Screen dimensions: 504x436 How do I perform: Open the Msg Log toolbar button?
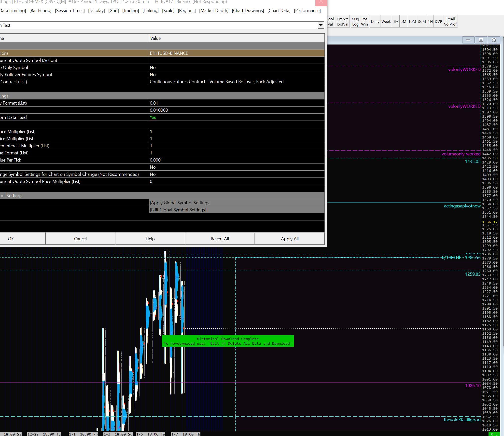click(355, 22)
